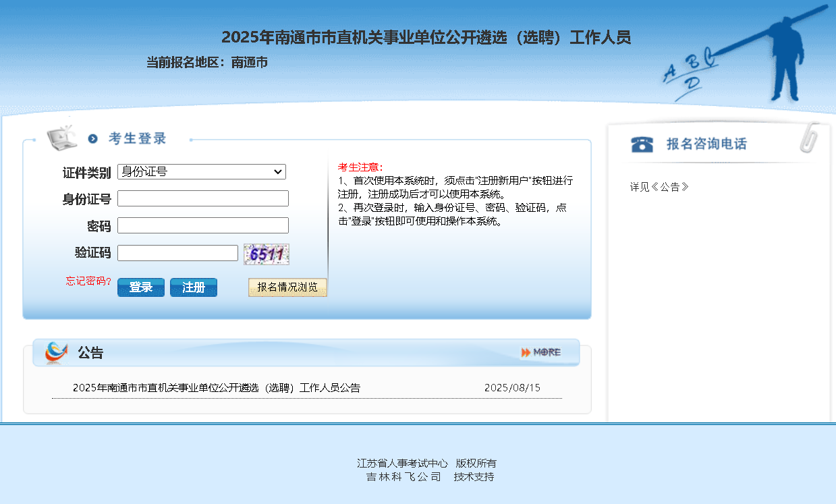Screen dimensions: 836x504
Task: Click the round arrow bullet before 考生登录
Action: pos(93,139)
